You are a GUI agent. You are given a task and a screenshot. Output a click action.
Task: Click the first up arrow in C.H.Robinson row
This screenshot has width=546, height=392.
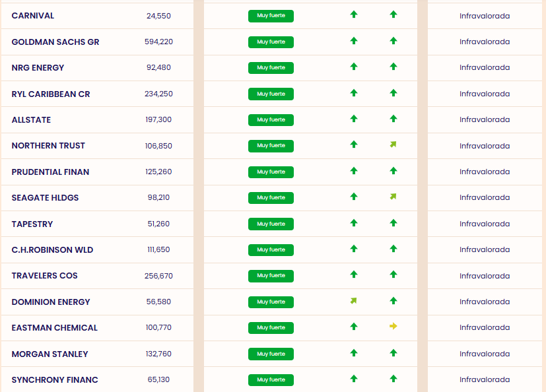pyautogui.click(x=354, y=249)
